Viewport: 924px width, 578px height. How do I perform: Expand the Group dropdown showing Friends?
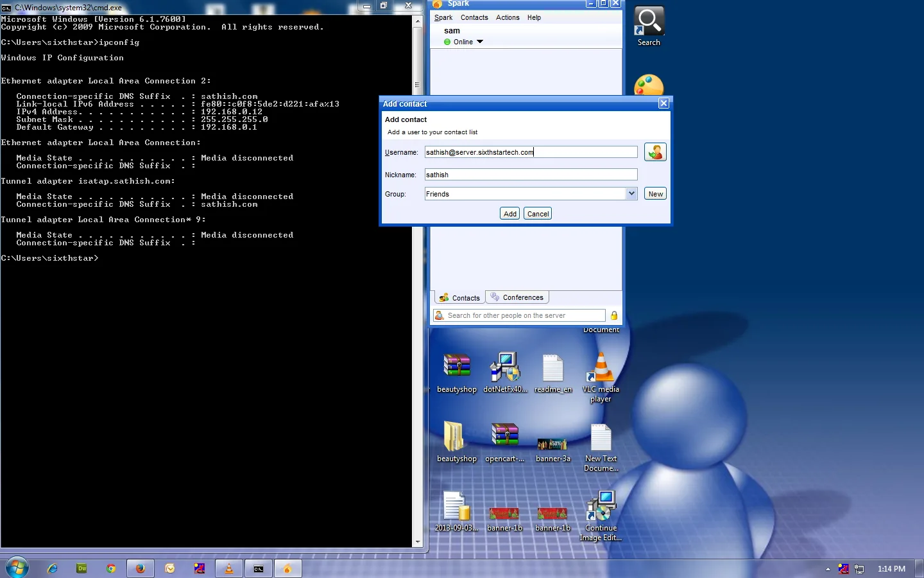click(x=631, y=194)
